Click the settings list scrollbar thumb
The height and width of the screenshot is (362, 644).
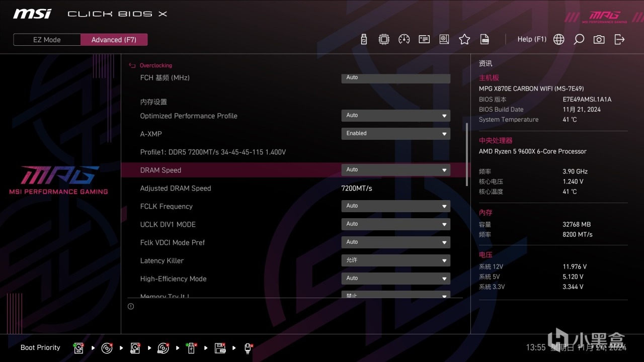click(467, 154)
